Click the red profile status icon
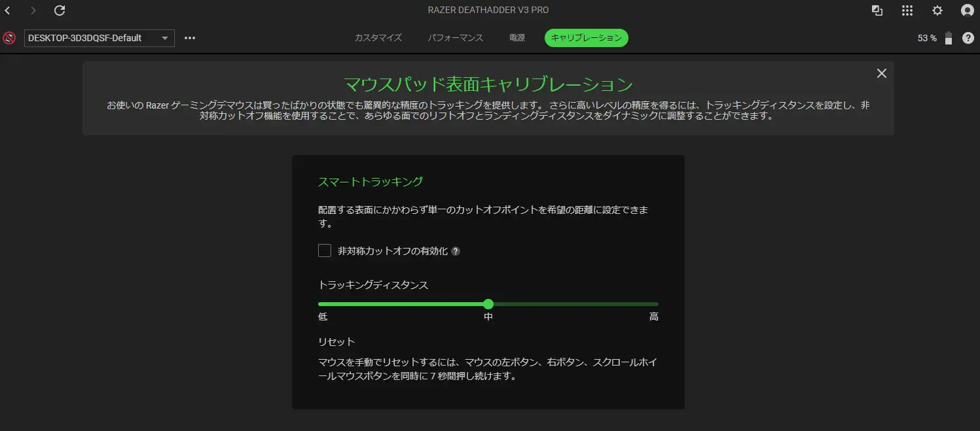The width and height of the screenshot is (980, 431). pos(9,38)
